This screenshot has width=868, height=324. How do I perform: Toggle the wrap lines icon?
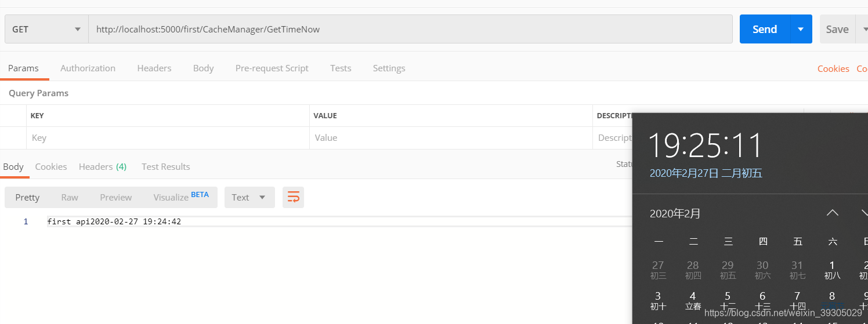pos(293,197)
